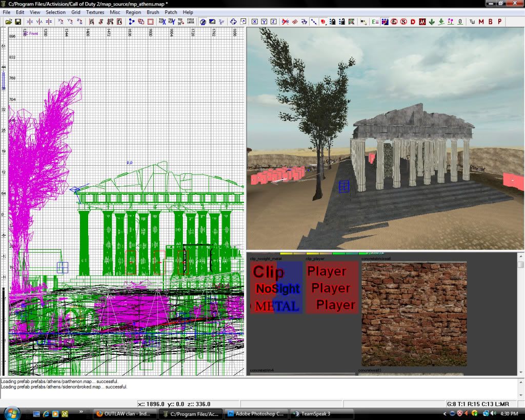Switch to Adobe Photoshop in the taskbar
The width and height of the screenshot is (525, 420).
(256, 413)
